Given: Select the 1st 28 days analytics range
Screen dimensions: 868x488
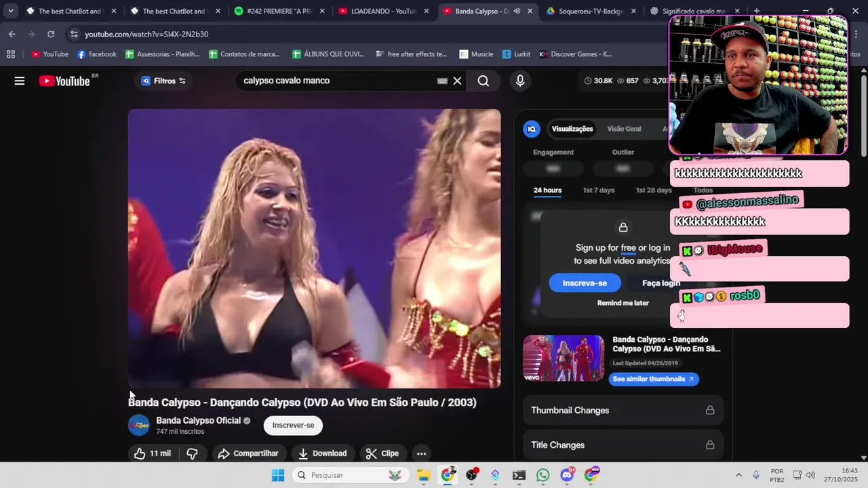Looking at the screenshot, I should [654, 190].
